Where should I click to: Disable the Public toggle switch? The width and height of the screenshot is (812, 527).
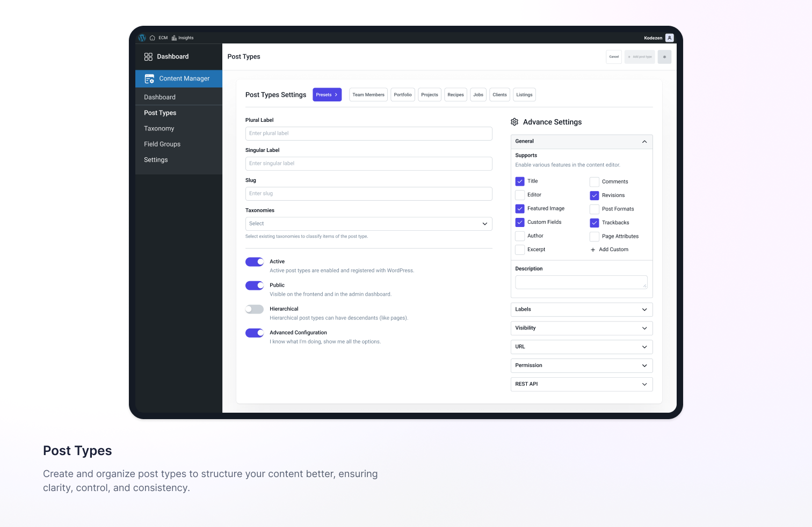tap(254, 285)
